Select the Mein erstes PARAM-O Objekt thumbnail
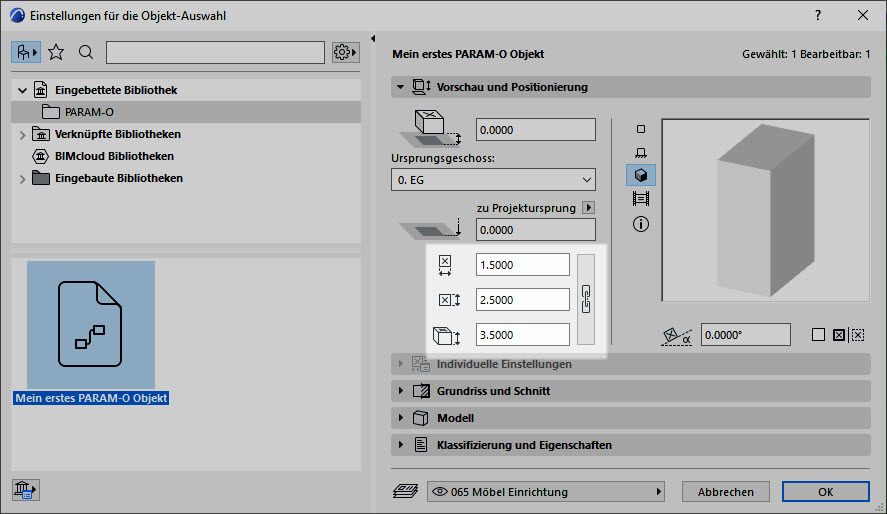The height and width of the screenshot is (514, 887). point(91,325)
